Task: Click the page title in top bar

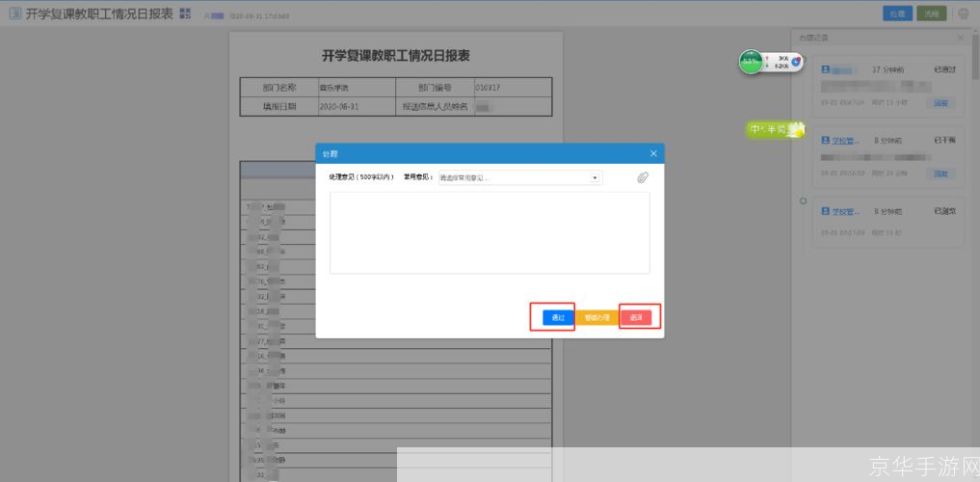Action: 99,13
